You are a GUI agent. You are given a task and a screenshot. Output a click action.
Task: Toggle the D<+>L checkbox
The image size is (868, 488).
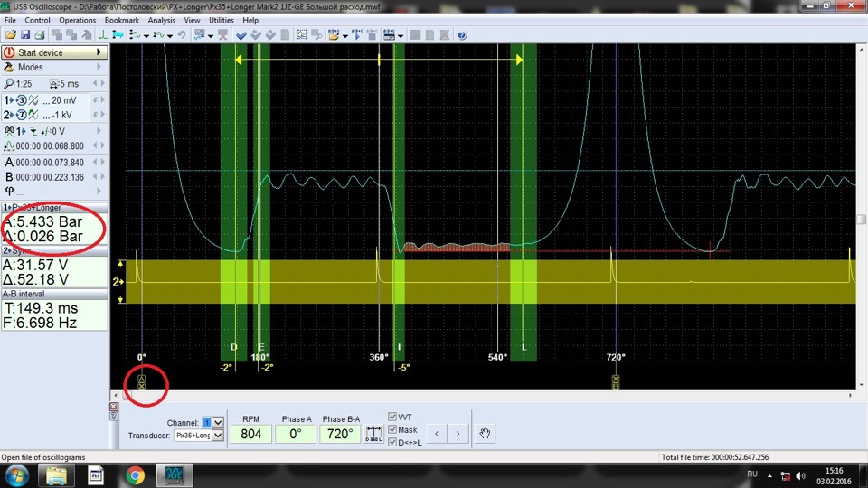point(392,443)
